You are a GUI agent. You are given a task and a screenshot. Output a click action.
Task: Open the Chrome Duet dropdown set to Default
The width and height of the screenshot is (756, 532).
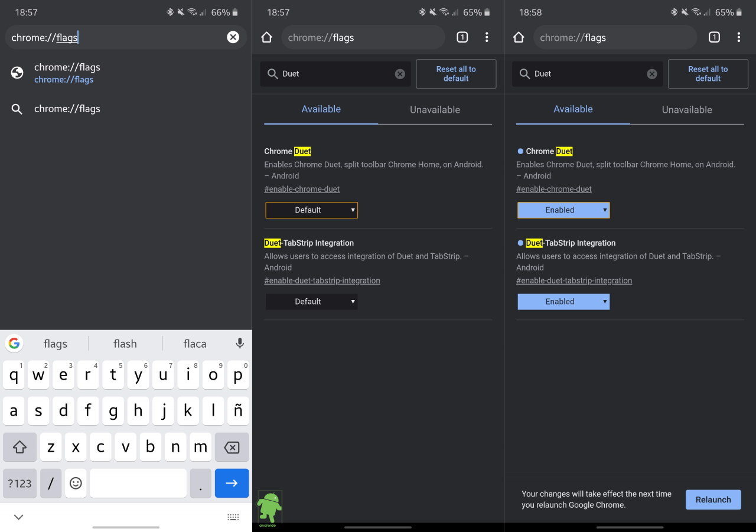point(311,210)
